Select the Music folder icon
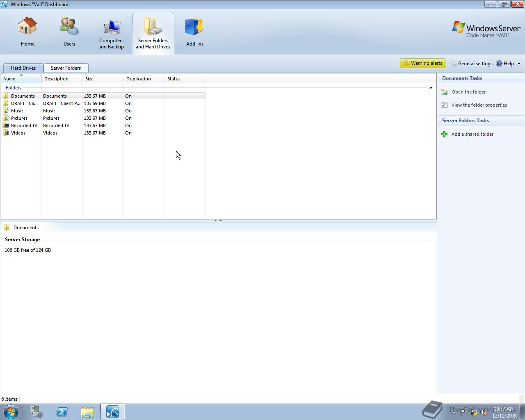 point(6,111)
